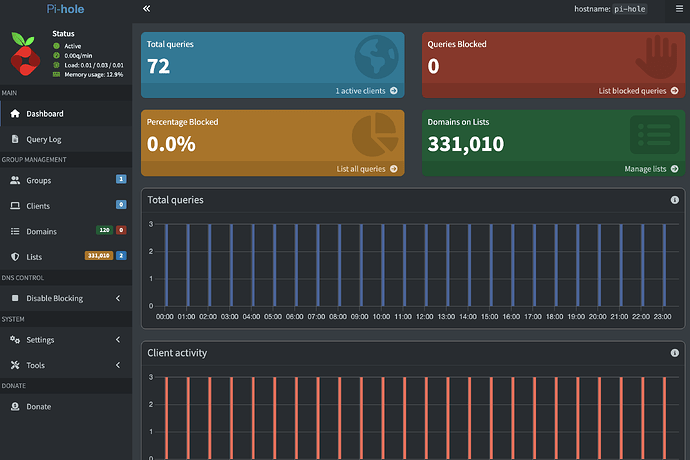Expand the Disable Blocking submenu chevron

(118, 298)
